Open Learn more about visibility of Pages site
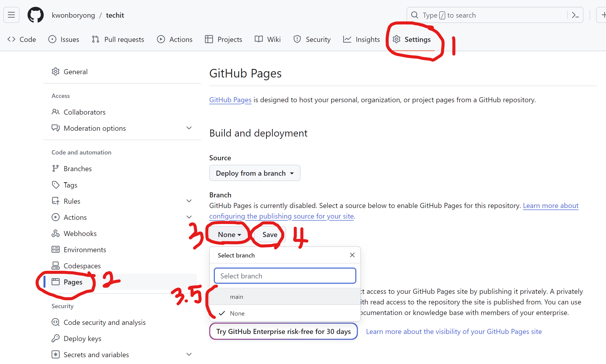 coord(454,331)
